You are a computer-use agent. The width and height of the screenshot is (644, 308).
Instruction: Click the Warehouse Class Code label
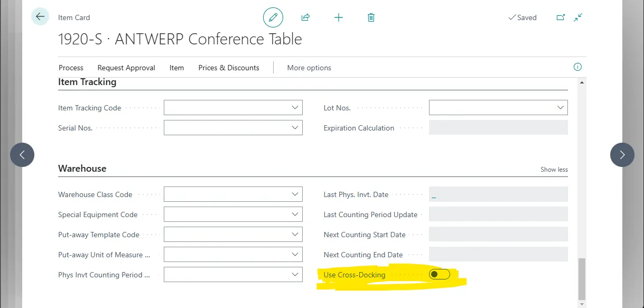pyautogui.click(x=95, y=194)
